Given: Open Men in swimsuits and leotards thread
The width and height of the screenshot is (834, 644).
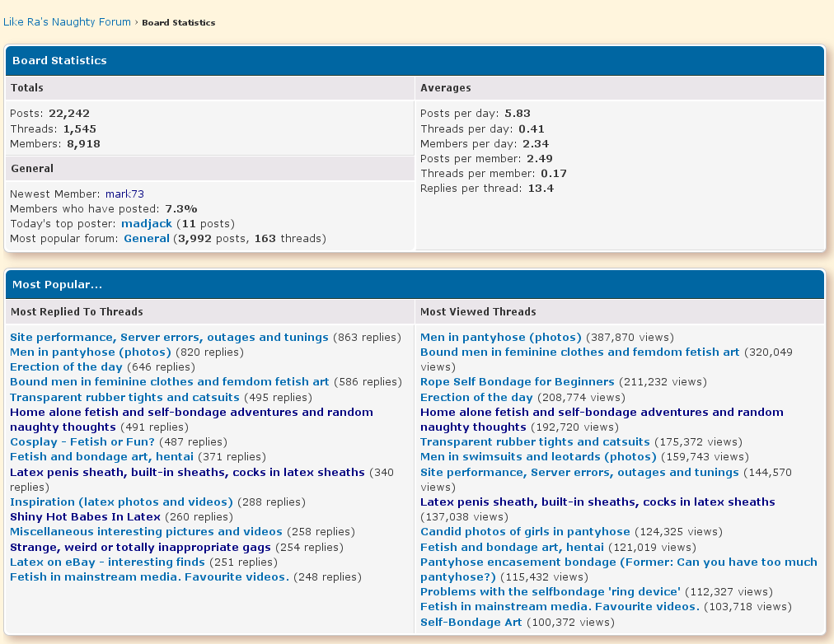Looking at the screenshot, I should pyautogui.click(x=538, y=457).
